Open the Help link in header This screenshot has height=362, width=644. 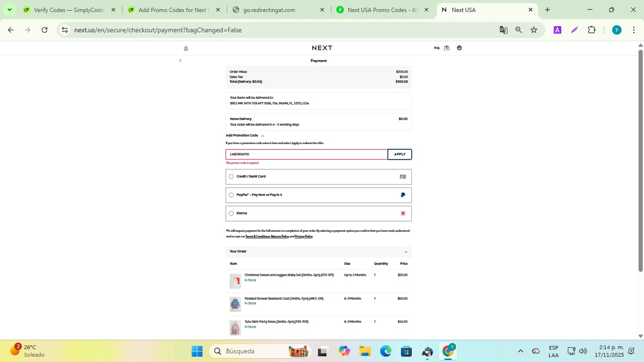(x=437, y=48)
